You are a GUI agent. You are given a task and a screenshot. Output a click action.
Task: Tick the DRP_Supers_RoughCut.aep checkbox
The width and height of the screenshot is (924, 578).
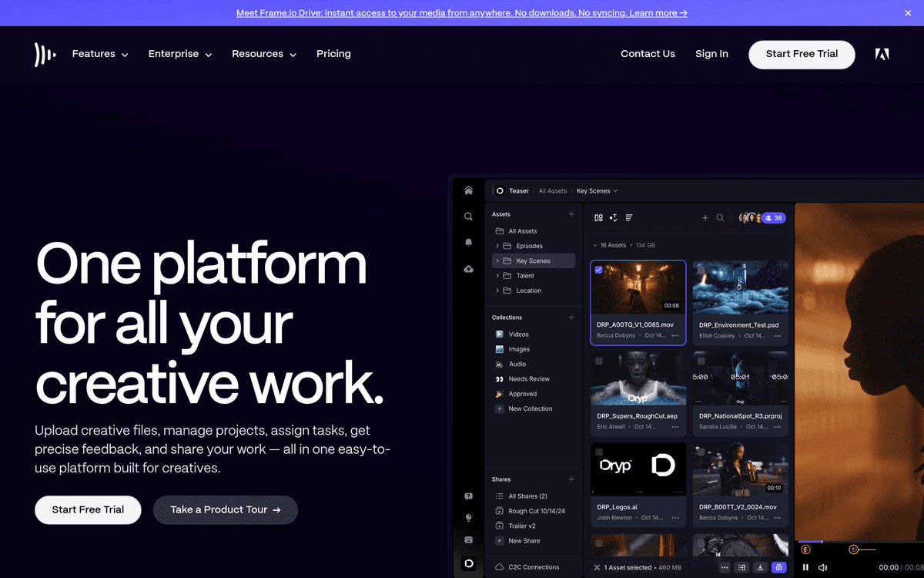tap(598, 361)
